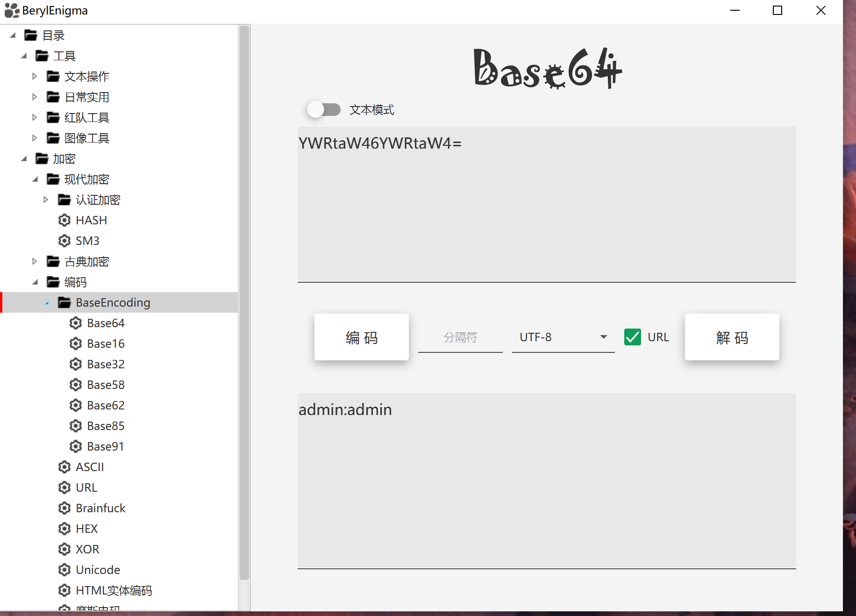
Task: Open the Unicode gear icon
Action: point(64,570)
